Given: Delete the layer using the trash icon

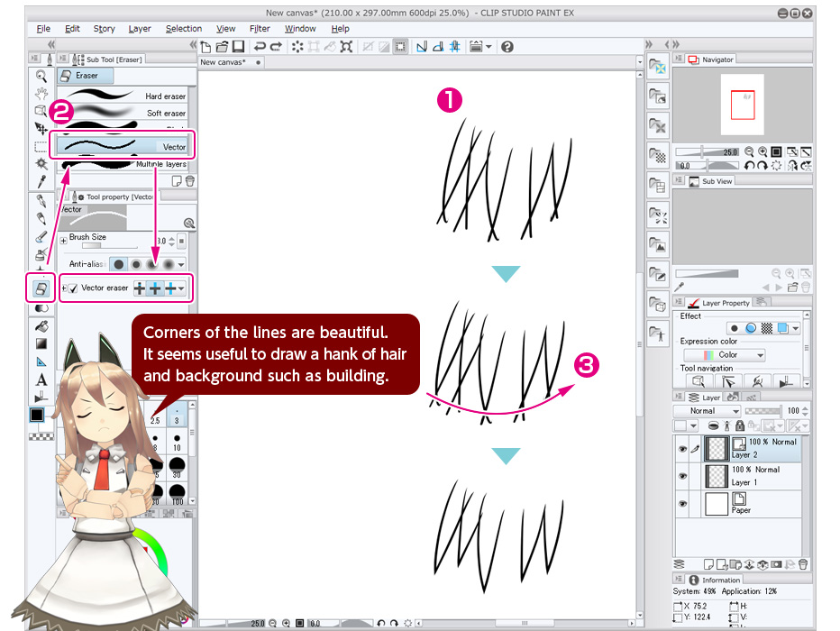Looking at the screenshot, I should (803, 563).
